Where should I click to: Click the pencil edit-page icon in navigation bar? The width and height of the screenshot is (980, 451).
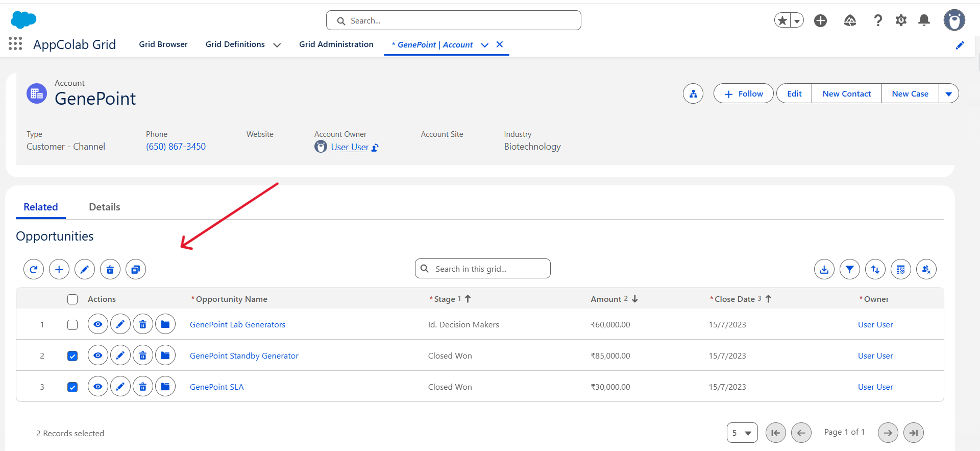[x=960, y=45]
